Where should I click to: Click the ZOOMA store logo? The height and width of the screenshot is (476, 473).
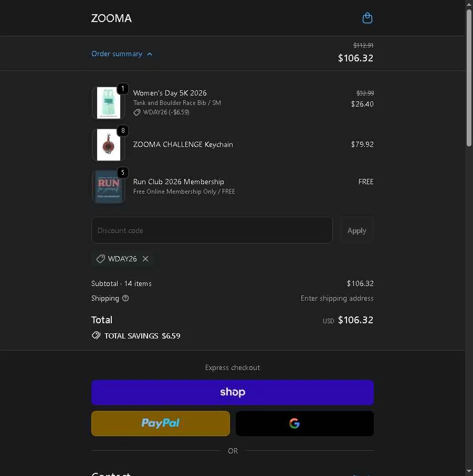point(111,18)
